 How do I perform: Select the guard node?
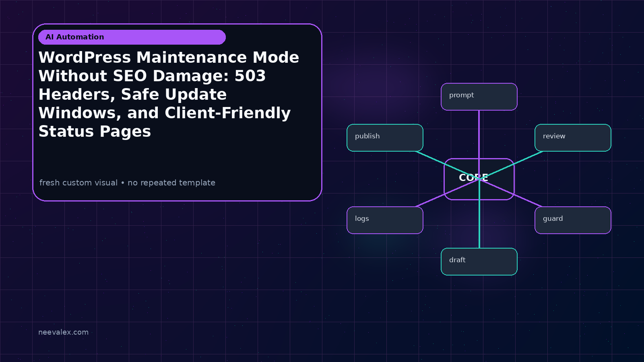tap(573, 220)
